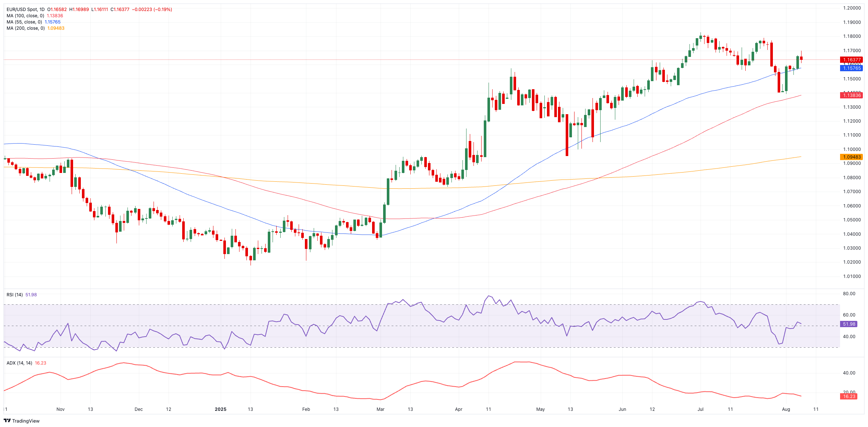868x427 pixels.
Task: Click the red ADX value tag 16.23
Action: (x=849, y=397)
